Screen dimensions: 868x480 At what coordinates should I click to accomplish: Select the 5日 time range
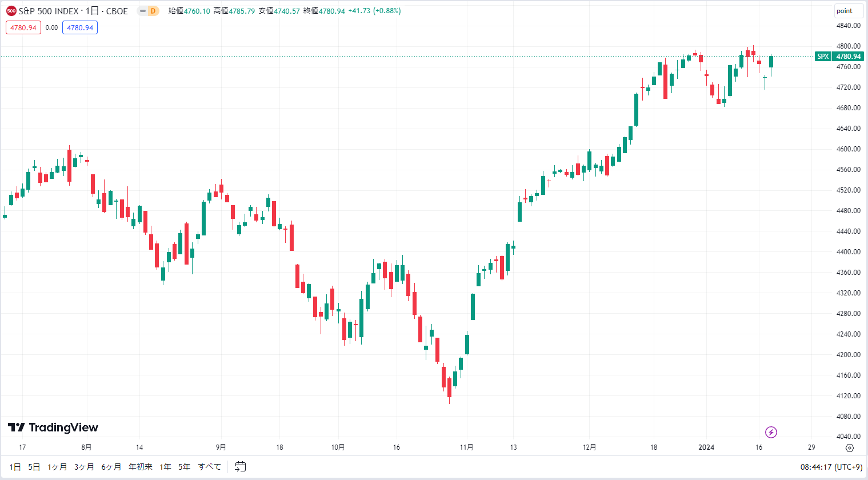pyautogui.click(x=34, y=467)
